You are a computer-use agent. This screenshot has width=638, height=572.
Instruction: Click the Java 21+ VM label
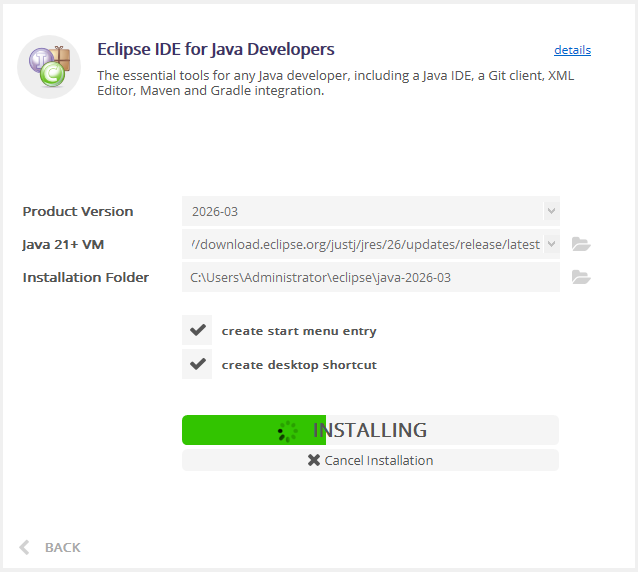point(63,244)
